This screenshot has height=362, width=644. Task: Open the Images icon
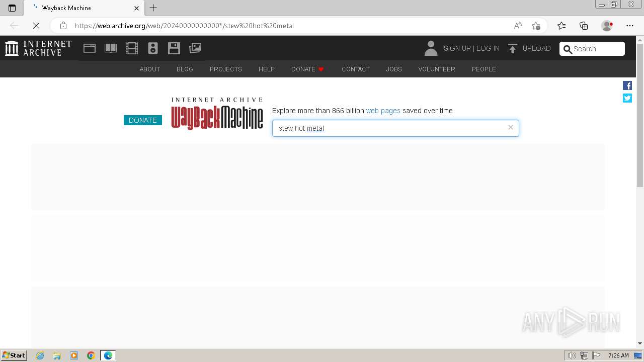(x=195, y=48)
